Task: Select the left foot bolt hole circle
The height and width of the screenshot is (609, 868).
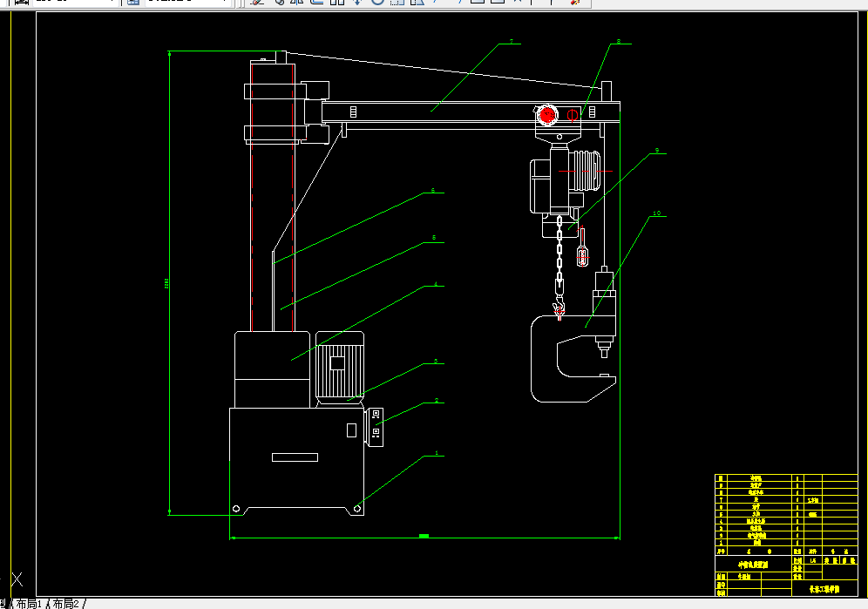Action: coord(236,508)
